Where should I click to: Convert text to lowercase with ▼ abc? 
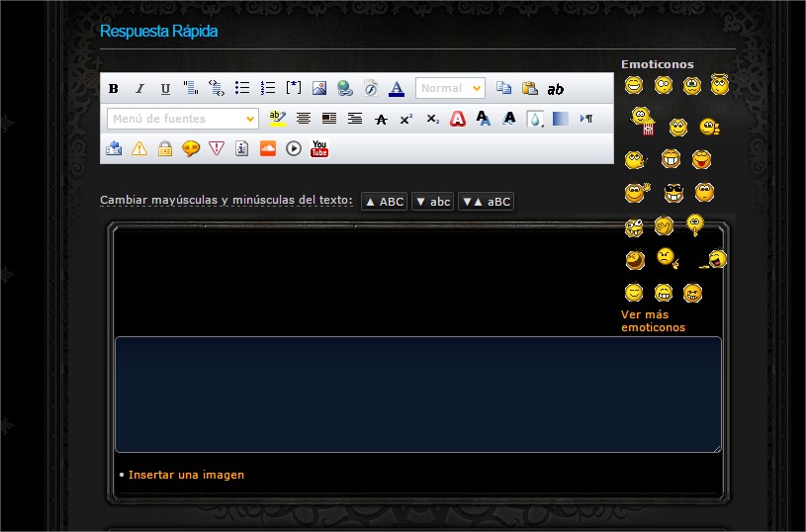432,202
